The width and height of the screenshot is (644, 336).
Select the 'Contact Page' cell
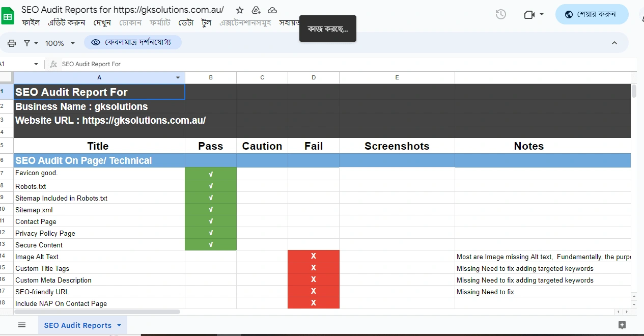coord(99,221)
